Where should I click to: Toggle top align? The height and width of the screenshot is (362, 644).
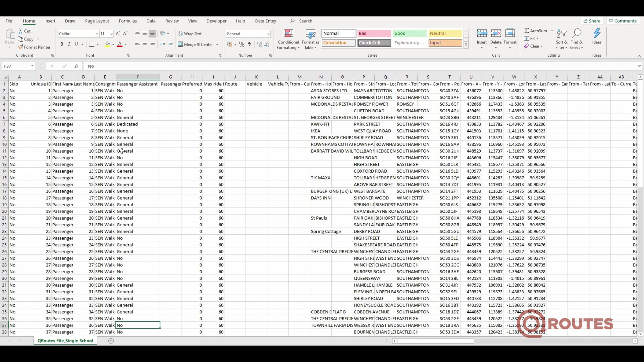[x=137, y=34]
